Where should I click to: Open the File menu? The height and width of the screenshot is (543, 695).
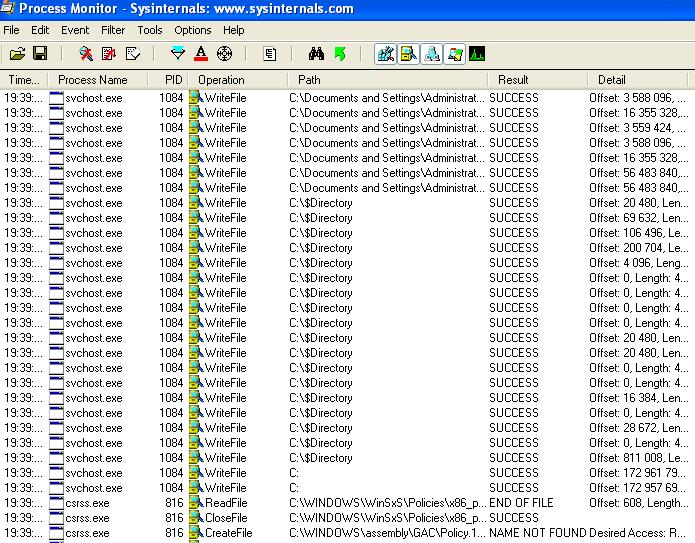click(11, 30)
